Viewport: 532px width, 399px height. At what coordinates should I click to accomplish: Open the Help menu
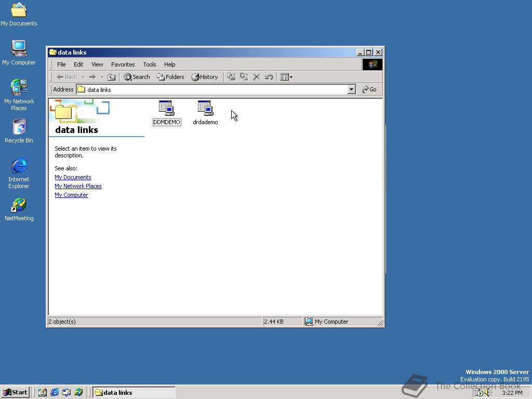(x=170, y=64)
